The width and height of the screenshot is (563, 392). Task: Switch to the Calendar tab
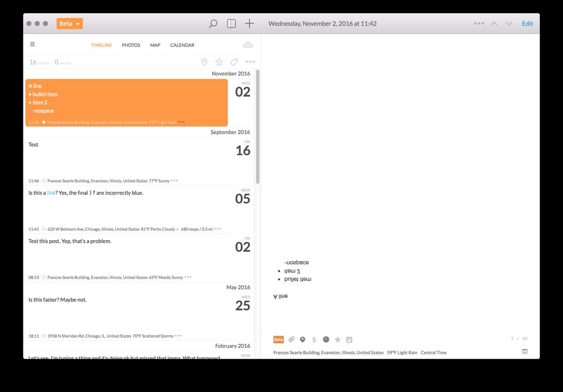(x=182, y=45)
